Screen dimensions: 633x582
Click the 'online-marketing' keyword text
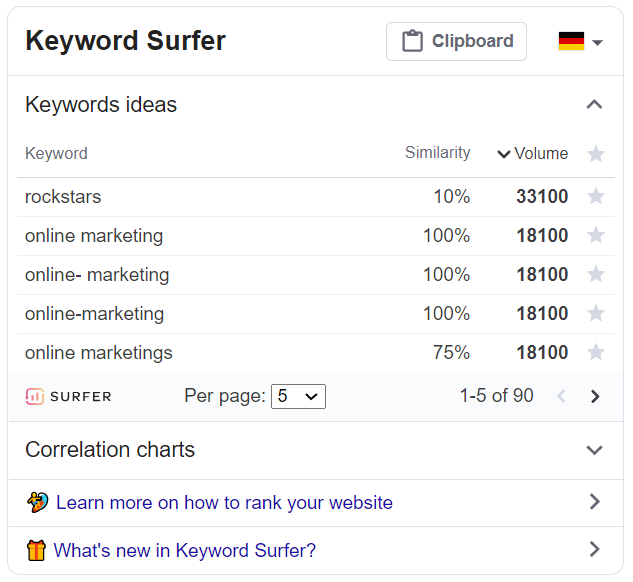(94, 314)
